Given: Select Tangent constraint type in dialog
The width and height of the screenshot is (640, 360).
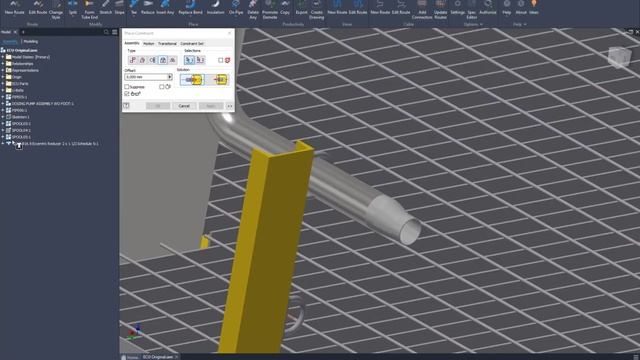Looking at the screenshot, I should pos(153,60).
